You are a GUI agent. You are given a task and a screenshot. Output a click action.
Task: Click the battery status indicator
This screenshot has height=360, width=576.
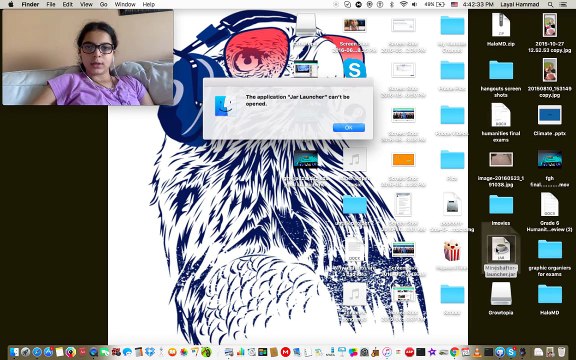(x=435, y=4)
